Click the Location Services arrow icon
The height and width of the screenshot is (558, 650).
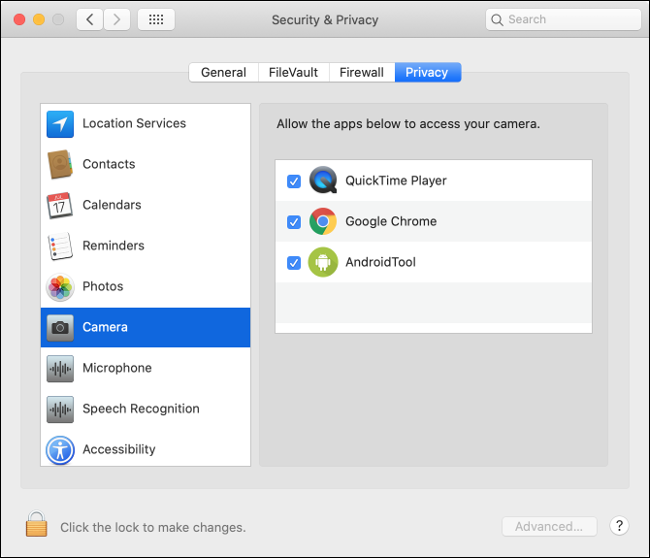[60, 124]
